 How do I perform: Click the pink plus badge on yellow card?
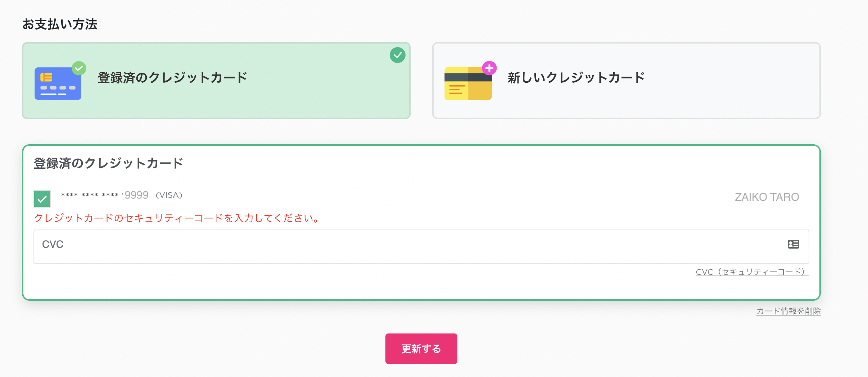(489, 68)
